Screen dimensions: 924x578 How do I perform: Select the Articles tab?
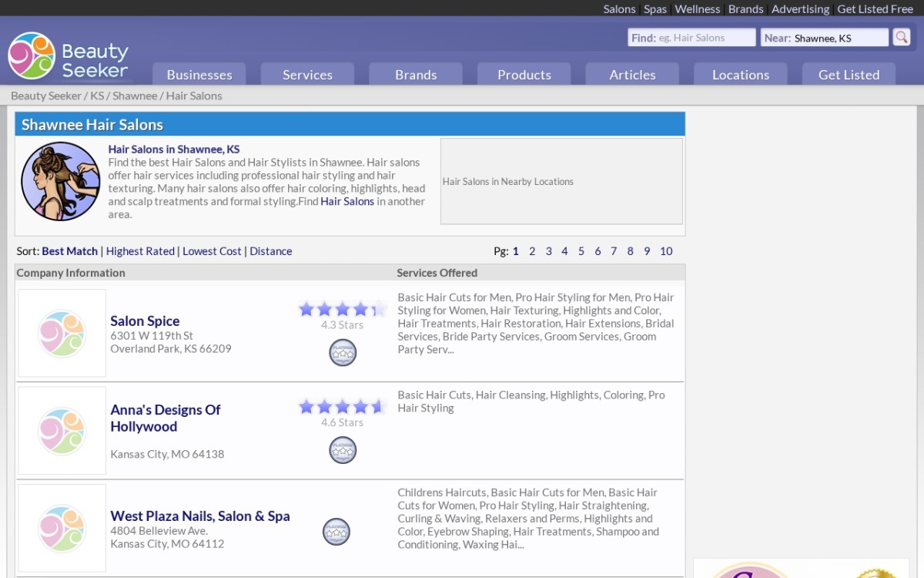point(632,74)
